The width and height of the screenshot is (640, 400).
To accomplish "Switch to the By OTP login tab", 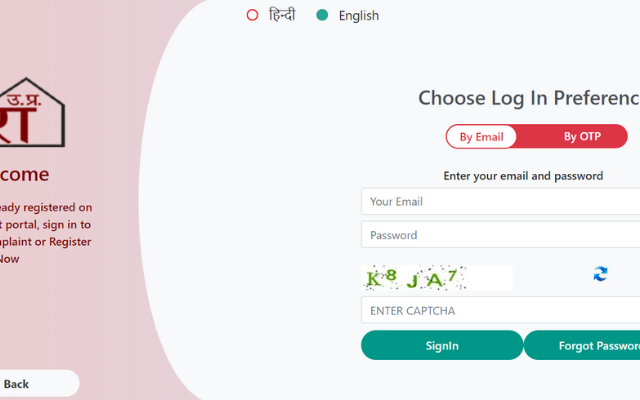I will (582, 136).
